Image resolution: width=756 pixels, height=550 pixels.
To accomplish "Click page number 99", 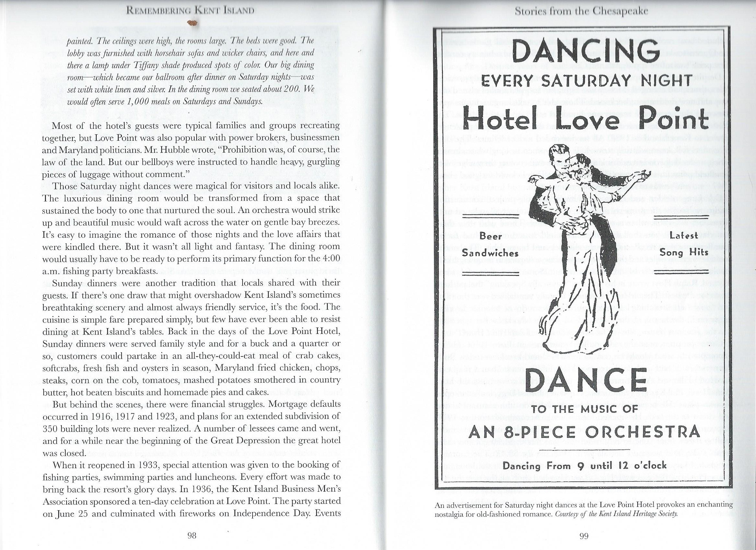I will pyautogui.click(x=584, y=536).
